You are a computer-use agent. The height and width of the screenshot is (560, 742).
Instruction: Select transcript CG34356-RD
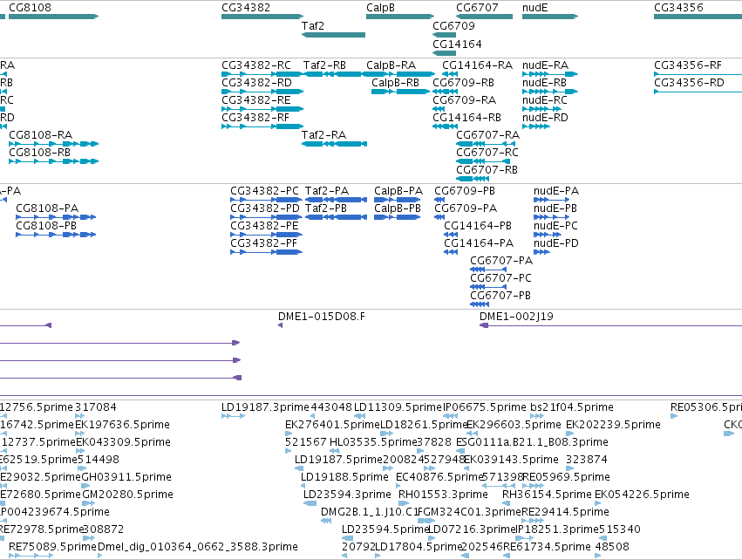tap(689, 83)
